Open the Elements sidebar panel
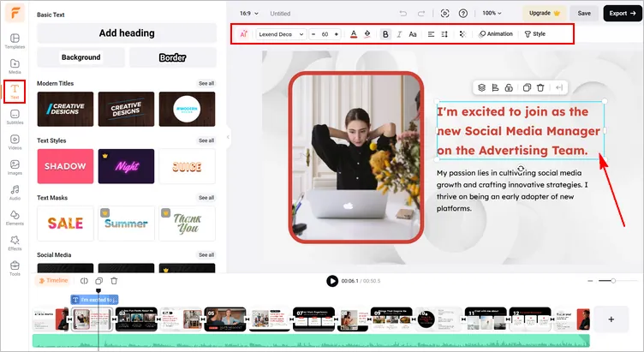The width and height of the screenshot is (644, 352). (x=15, y=218)
